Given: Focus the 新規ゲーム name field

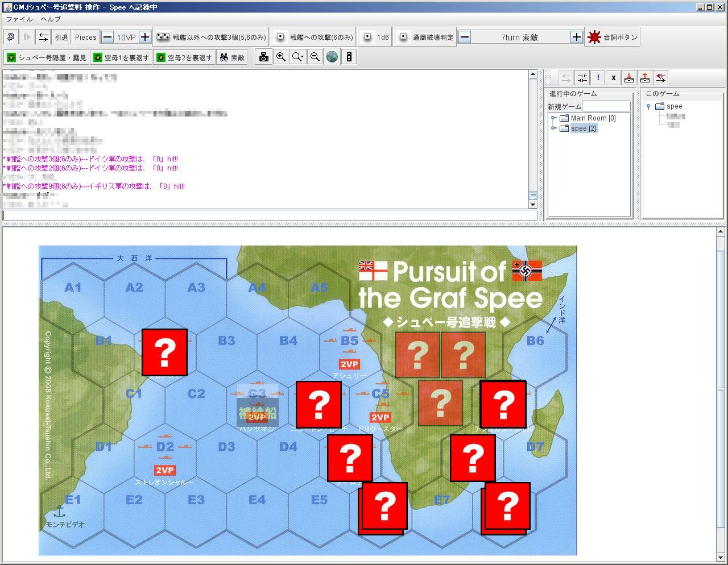Looking at the screenshot, I should 606,106.
